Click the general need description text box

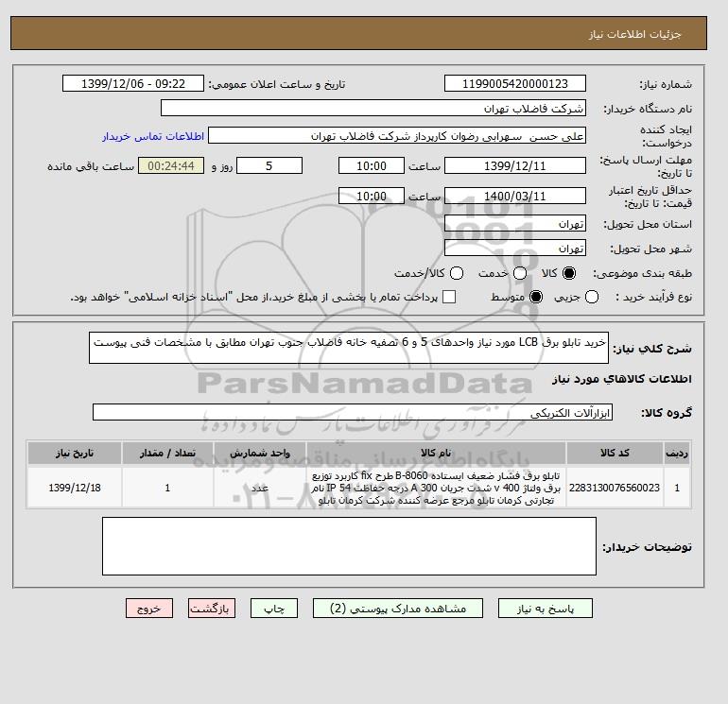tap(349, 348)
